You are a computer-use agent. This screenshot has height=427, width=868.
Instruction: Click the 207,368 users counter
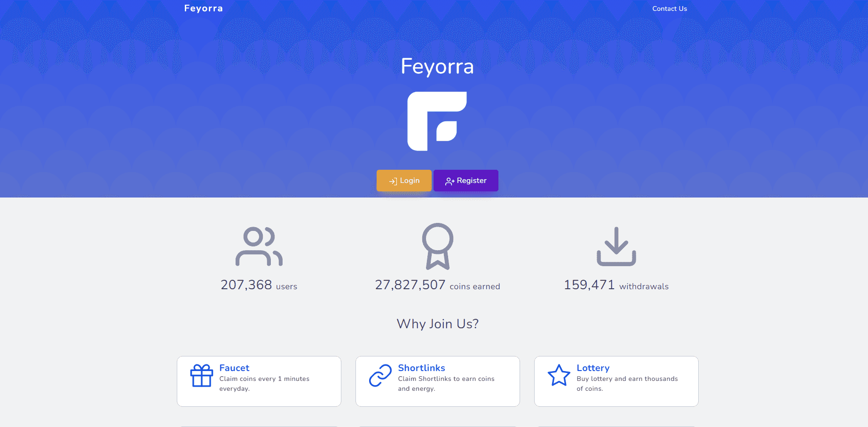259,285
